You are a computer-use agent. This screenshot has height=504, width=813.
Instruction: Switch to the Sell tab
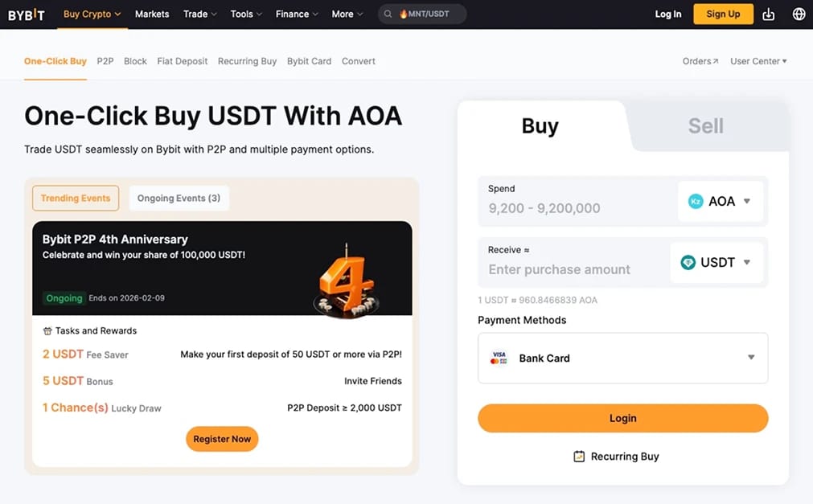(x=706, y=126)
